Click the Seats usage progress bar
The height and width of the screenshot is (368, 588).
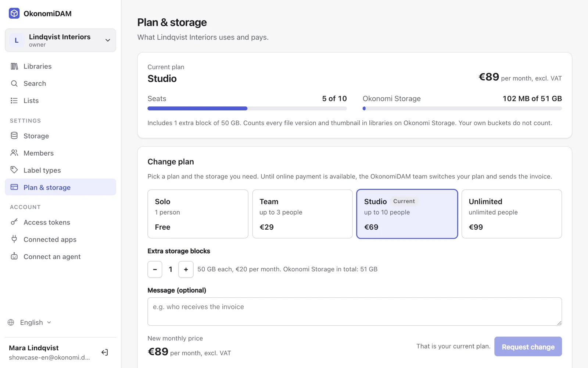click(x=247, y=109)
